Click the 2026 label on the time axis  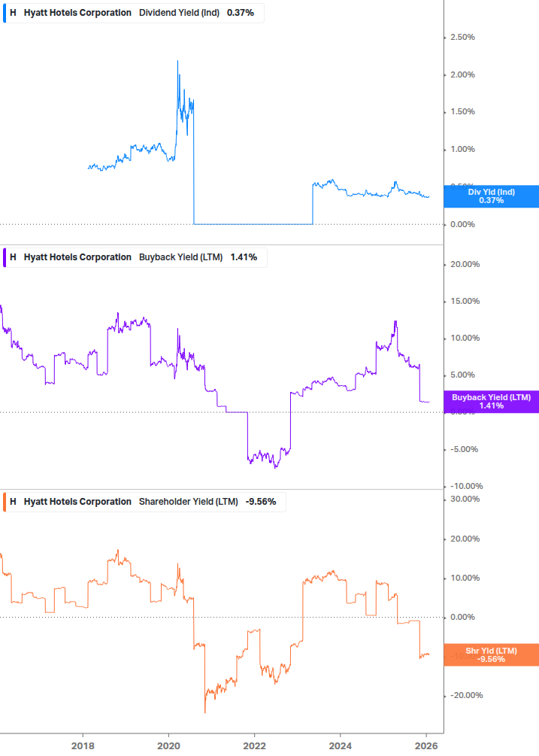click(x=426, y=746)
